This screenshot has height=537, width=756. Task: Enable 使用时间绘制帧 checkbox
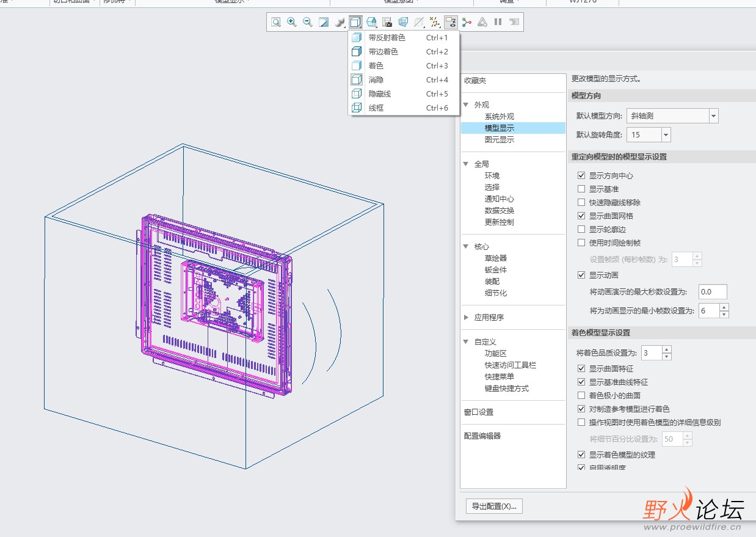click(581, 243)
